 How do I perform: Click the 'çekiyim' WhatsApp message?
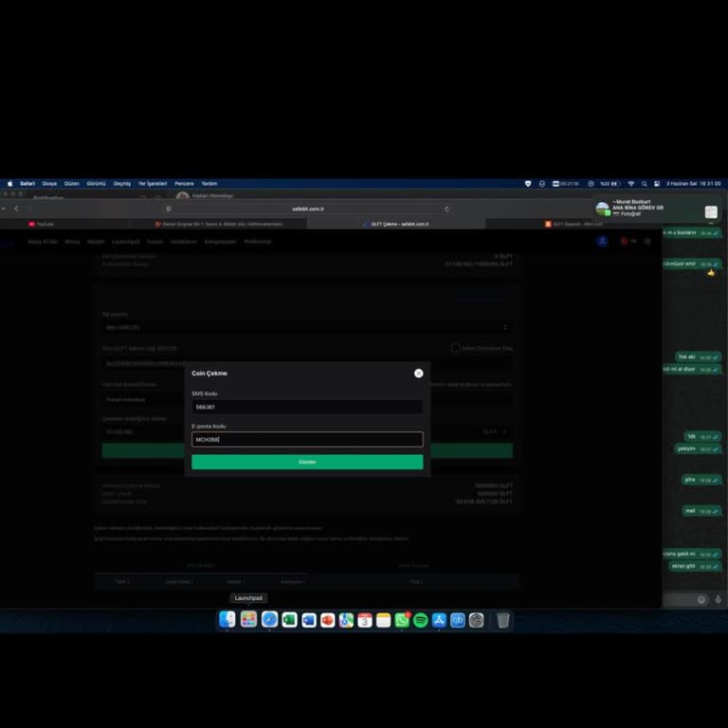coord(698,448)
